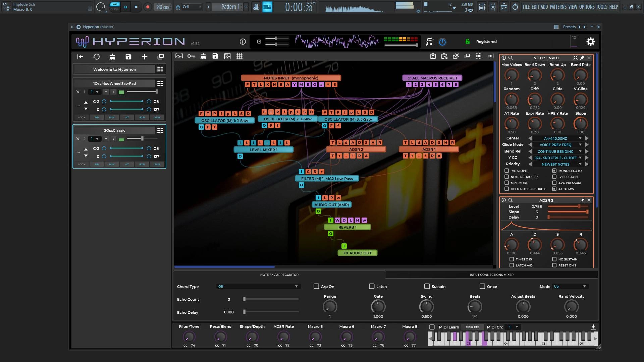This screenshot has width=644, height=362.
Task: Click the reload icon in preset panel
Action: click(96, 57)
